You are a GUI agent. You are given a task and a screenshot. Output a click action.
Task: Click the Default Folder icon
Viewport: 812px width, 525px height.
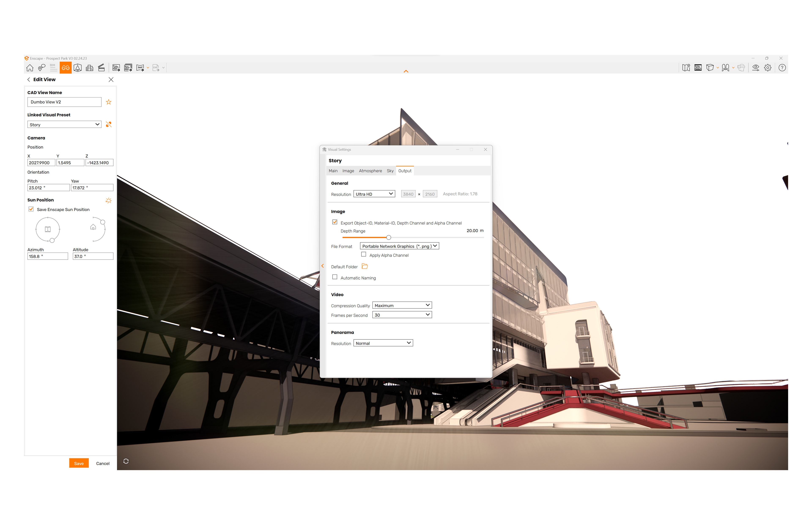364,266
